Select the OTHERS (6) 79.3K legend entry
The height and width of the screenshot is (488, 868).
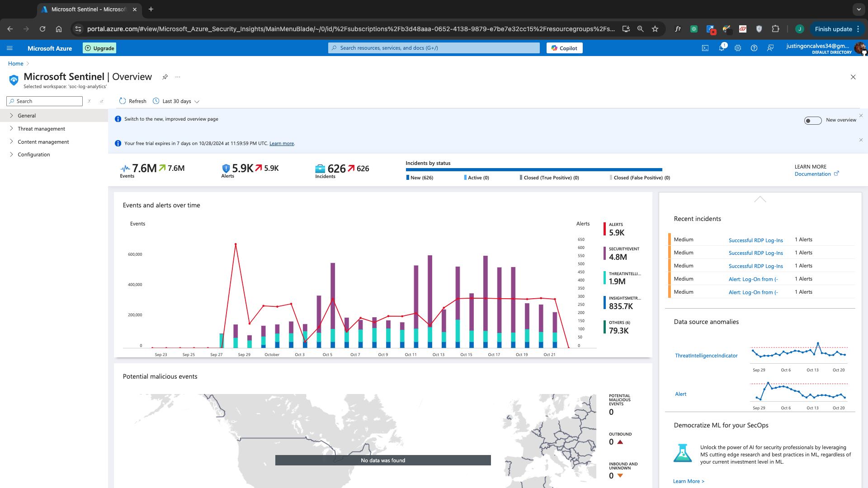(618, 328)
